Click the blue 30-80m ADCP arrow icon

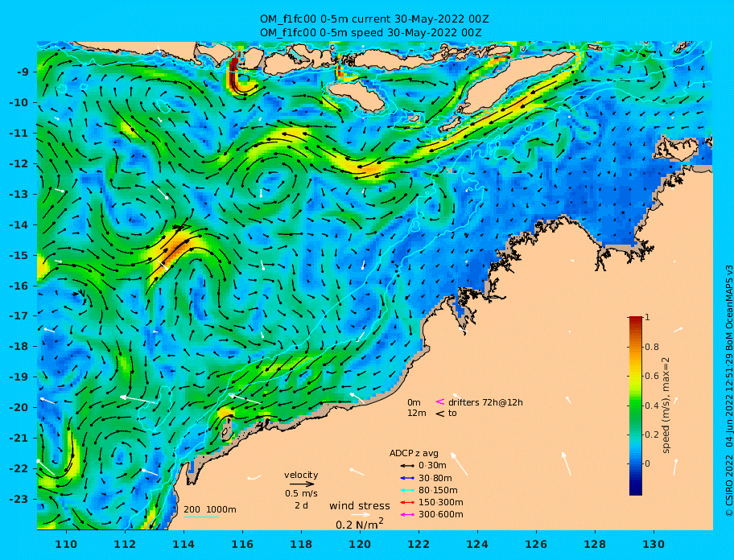407,478
